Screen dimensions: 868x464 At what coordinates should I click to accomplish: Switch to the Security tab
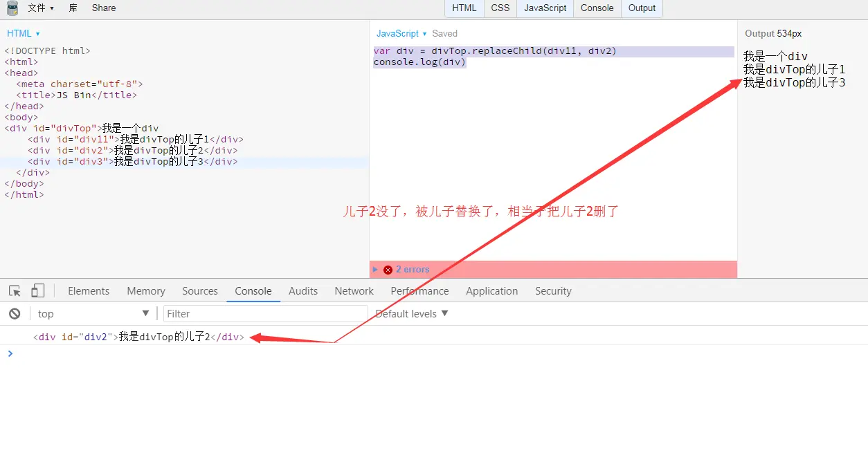pos(553,291)
